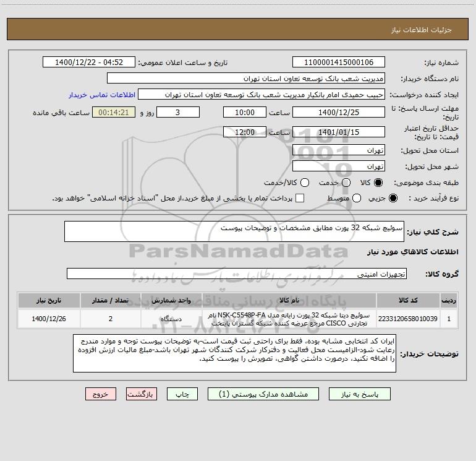
Task: Click the buyer notes text area
Action: [x=234, y=353]
